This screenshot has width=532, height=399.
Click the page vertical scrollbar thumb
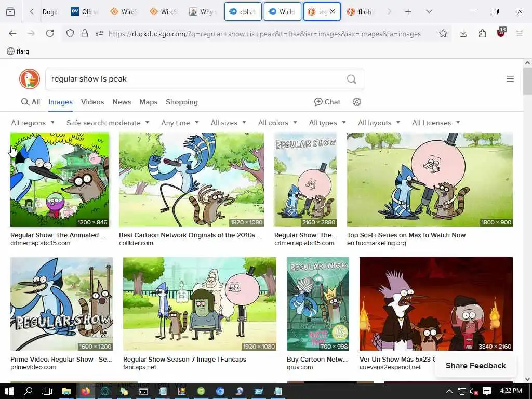[x=527, y=81]
